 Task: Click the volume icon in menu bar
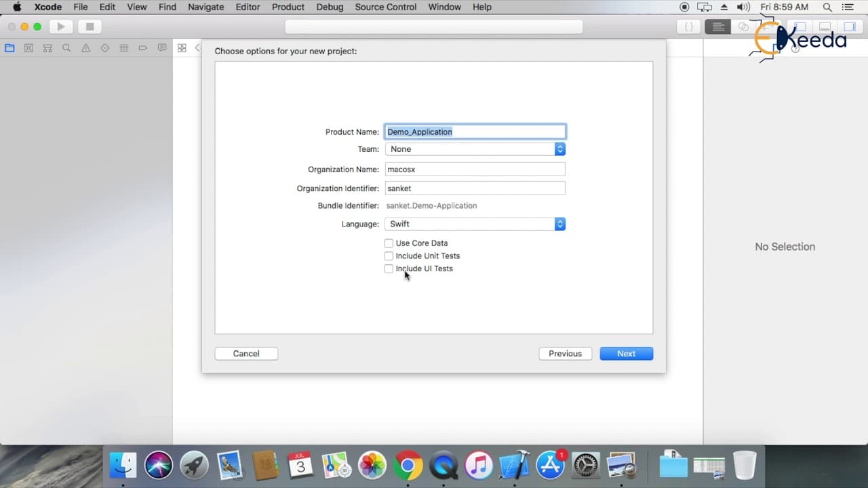pyautogui.click(x=743, y=7)
